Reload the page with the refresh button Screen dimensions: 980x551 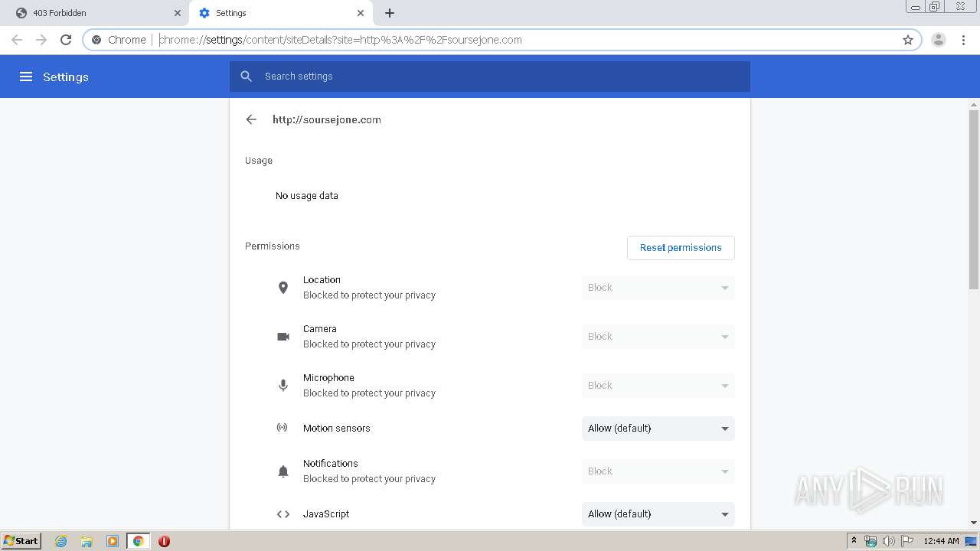[66, 40]
